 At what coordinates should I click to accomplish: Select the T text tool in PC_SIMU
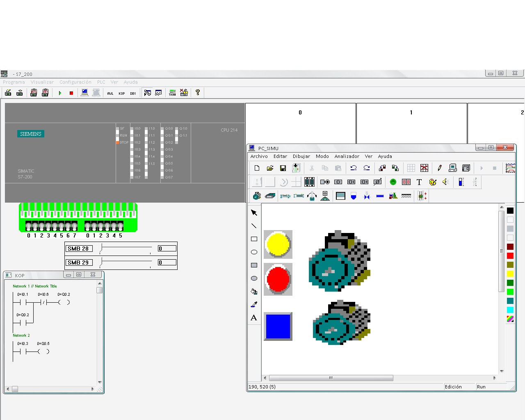(x=419, y=182)
